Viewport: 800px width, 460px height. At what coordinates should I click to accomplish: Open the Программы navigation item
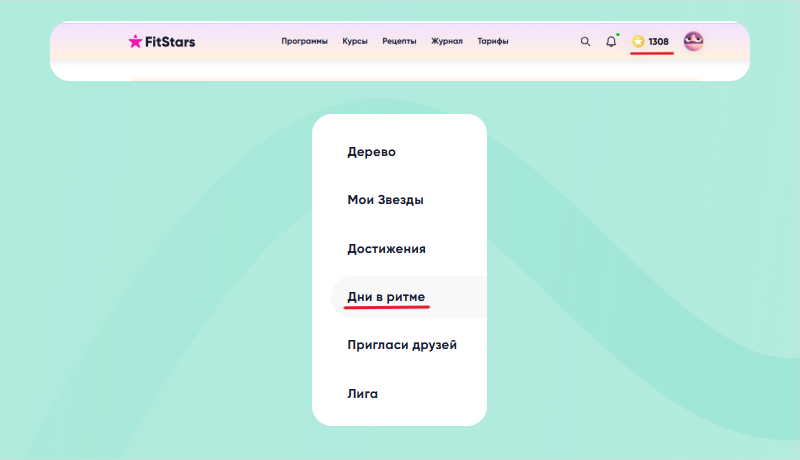pyautogui.click(x=304, y=41)
